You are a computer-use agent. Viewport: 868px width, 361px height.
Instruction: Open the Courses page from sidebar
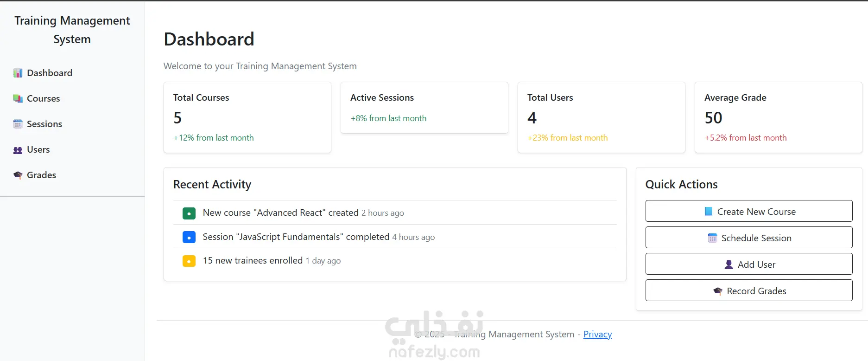[43, 99]
